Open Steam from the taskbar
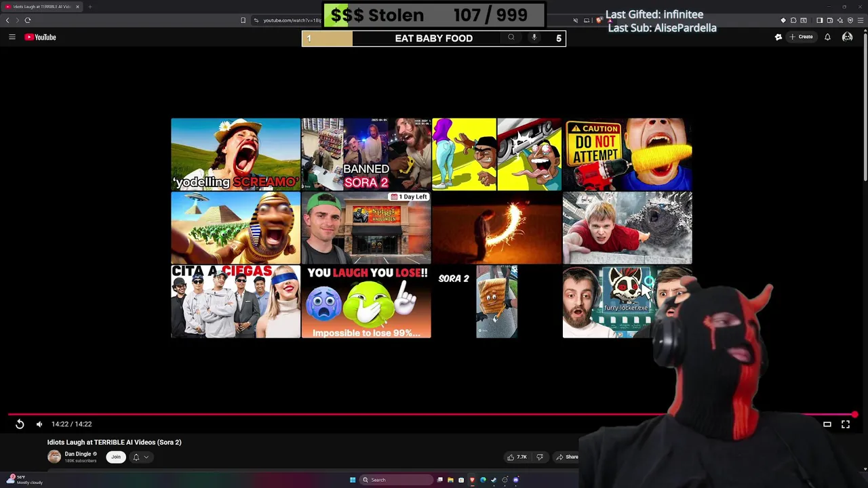 coord(494,480)
